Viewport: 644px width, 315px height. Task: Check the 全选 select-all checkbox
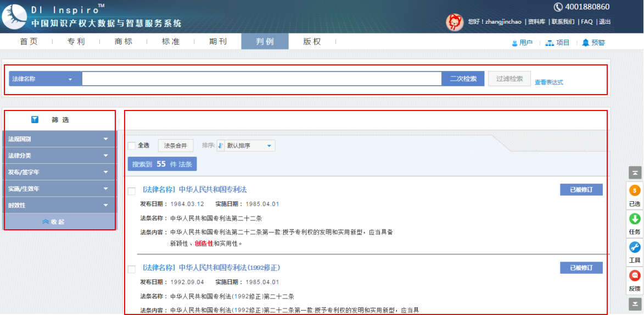pyautogui.click(x=132, y=146)
